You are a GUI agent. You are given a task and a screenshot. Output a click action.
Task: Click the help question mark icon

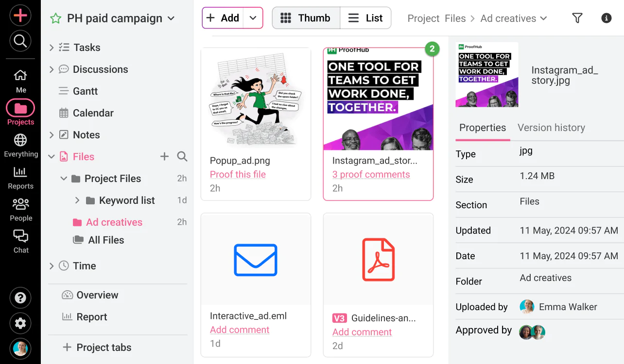[20, 298]
